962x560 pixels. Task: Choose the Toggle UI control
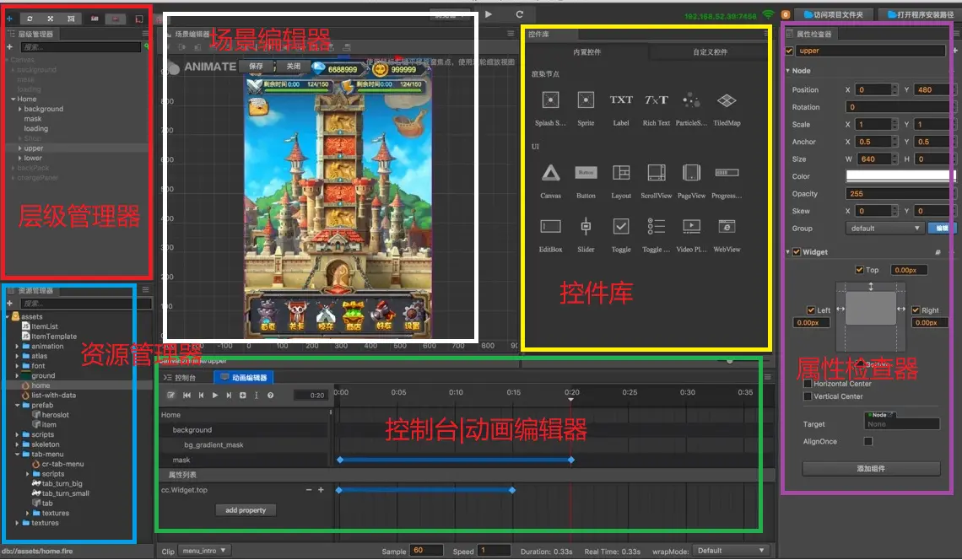[621, 226]
